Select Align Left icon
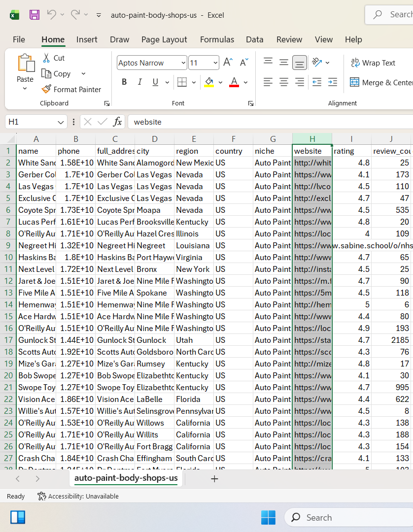This screenshot has height=532, width=413. pos(268,82)
